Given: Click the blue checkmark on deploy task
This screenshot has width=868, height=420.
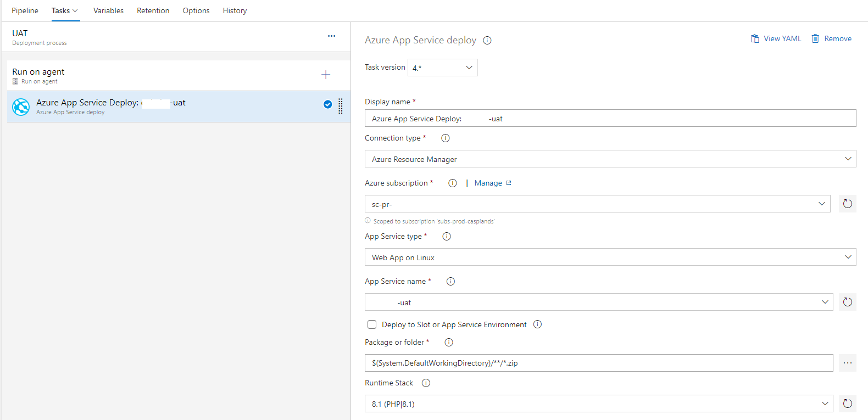Looking at the screenshot, I should point(327,104).
